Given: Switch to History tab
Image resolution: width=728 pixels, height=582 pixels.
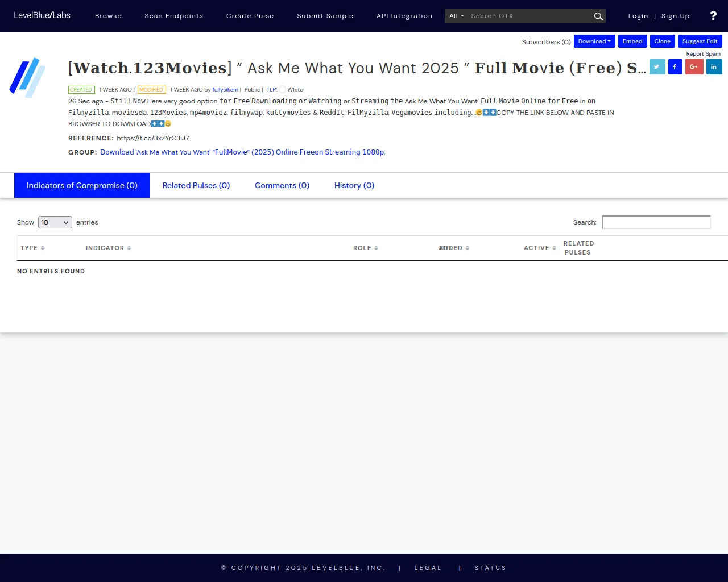Looking at the screenshot, I should (354, 185).
